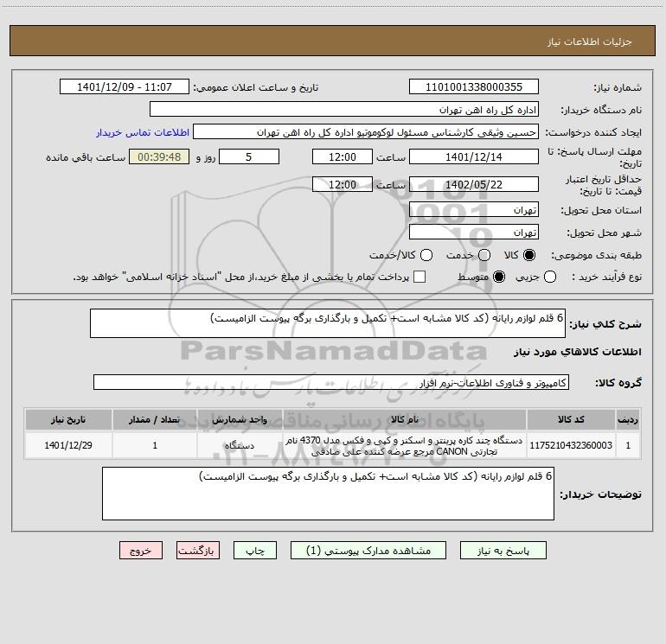
Task: Click the چاپ print button
Action: [255, 551]
